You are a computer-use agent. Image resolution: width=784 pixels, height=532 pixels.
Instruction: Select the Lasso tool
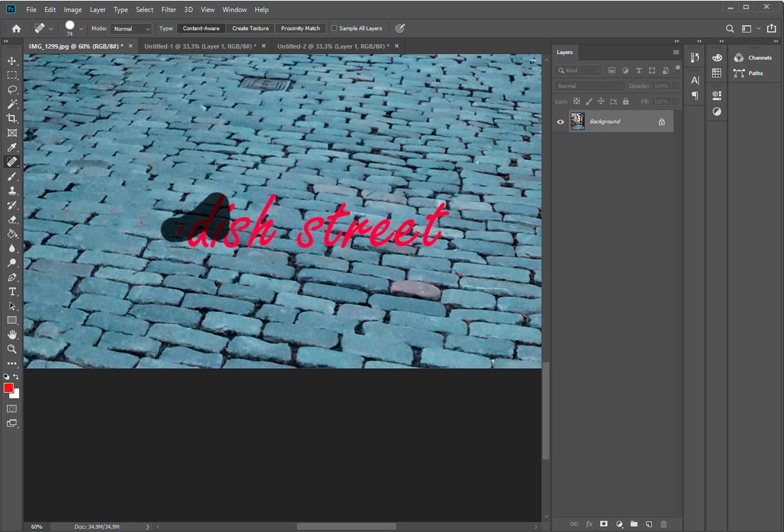[x=12, y=90]
